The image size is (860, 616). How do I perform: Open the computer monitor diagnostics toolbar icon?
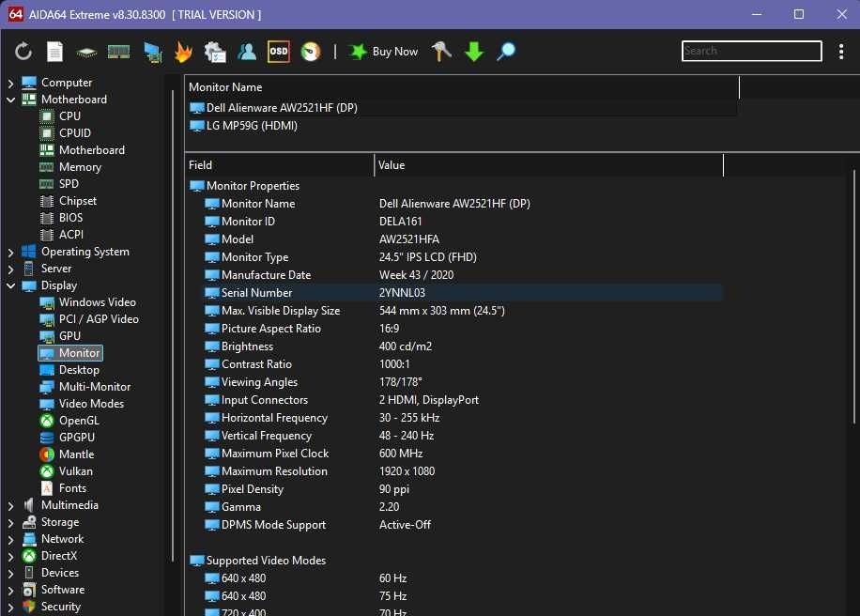pos(152,52)
